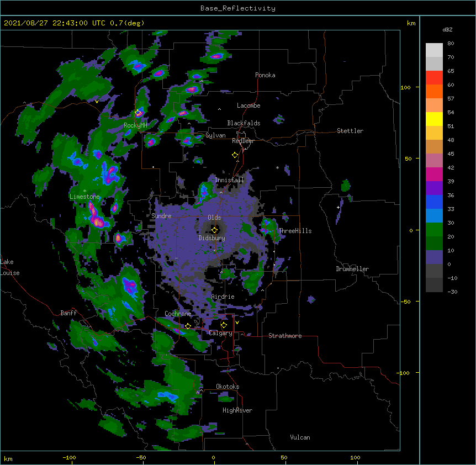Click the slate blue 0-10 dBZ legend swatch

[x=434, y=257]
